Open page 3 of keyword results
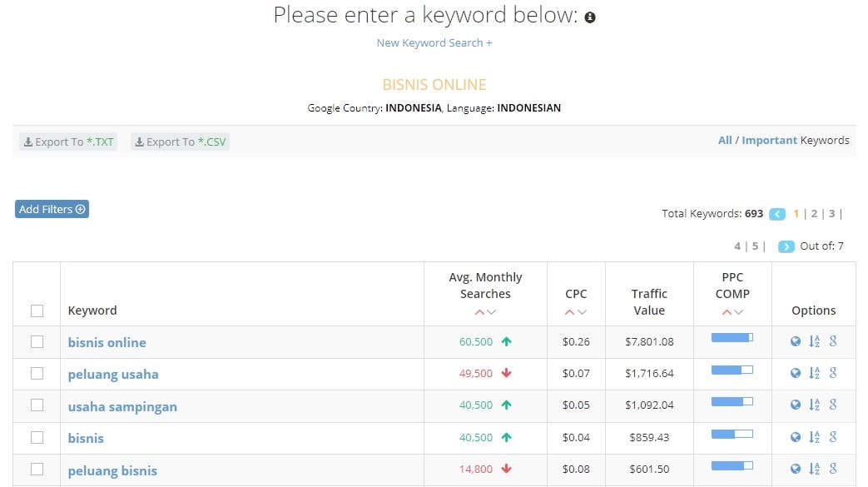The image size is (868, 487). tap(831, 214)
